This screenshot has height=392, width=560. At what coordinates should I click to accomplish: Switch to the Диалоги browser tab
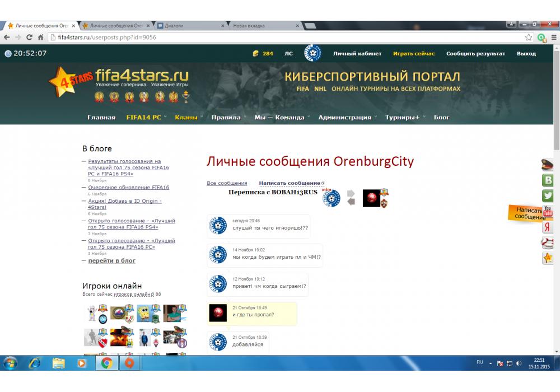[190, 26]
